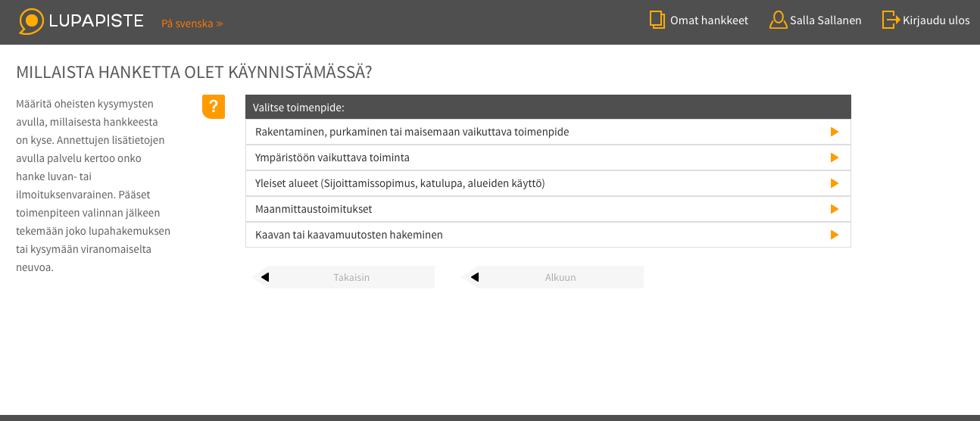Open Salla Sallanen user profile
Viewport: 980px width, 421px height.
826,20
